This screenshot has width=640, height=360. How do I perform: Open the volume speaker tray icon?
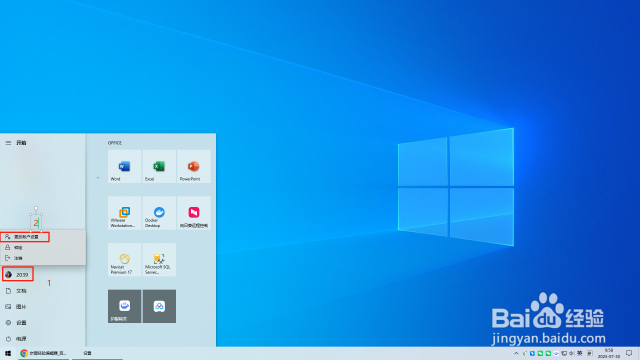tap(571, 353)
